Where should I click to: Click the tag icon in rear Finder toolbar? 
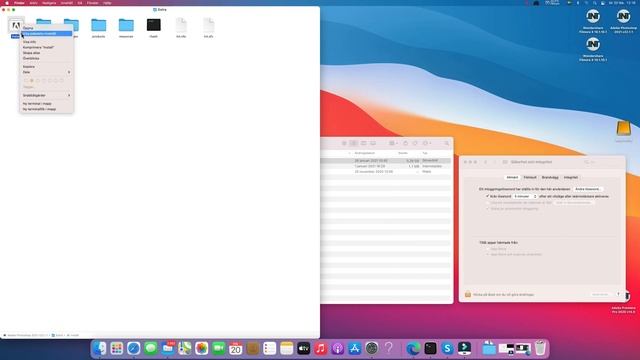pyautogui.click(x=415, y=143)
